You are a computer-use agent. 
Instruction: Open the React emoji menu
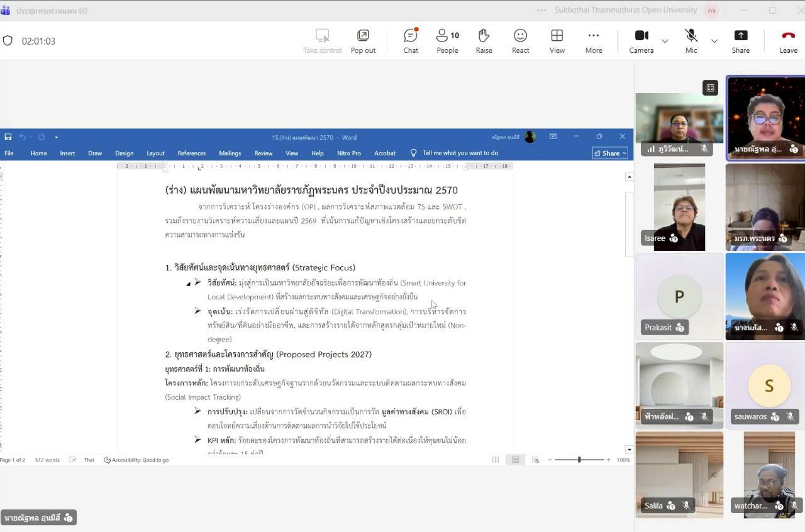[x=520, y=41]
